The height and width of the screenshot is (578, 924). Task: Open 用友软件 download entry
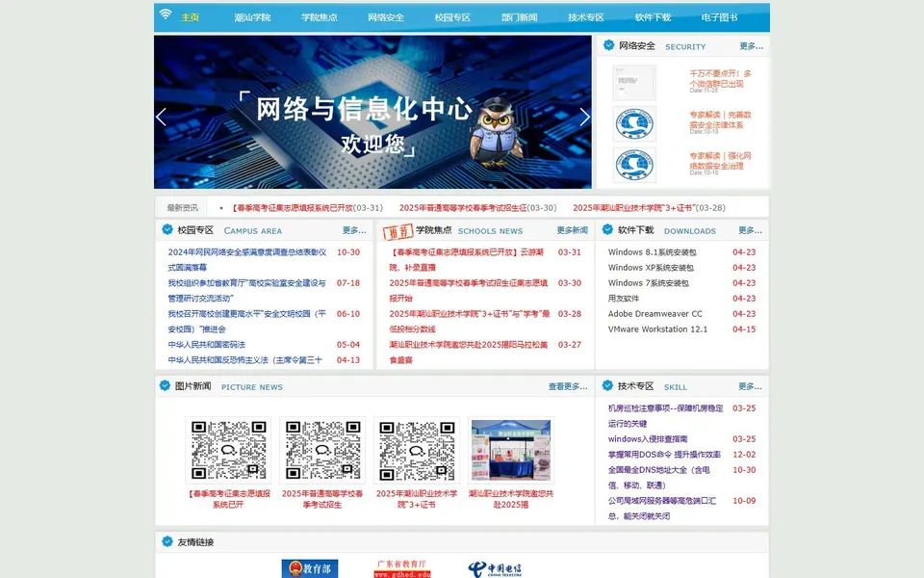[624, 299]
